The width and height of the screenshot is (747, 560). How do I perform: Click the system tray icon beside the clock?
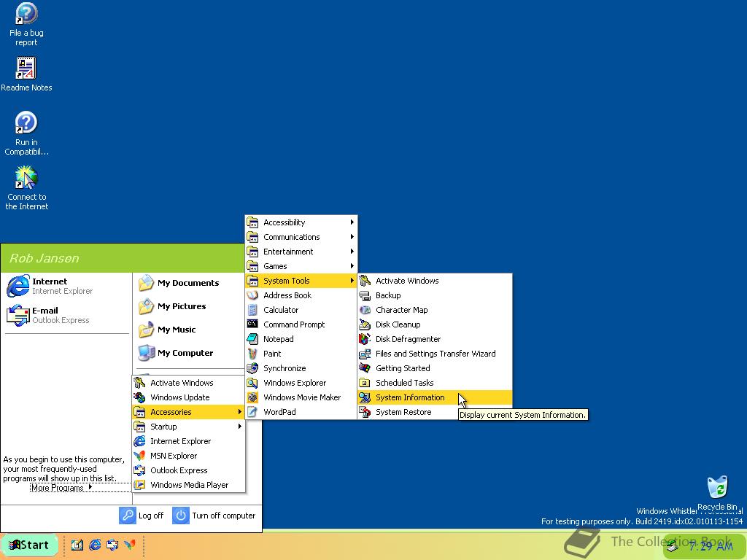[673, 546]
